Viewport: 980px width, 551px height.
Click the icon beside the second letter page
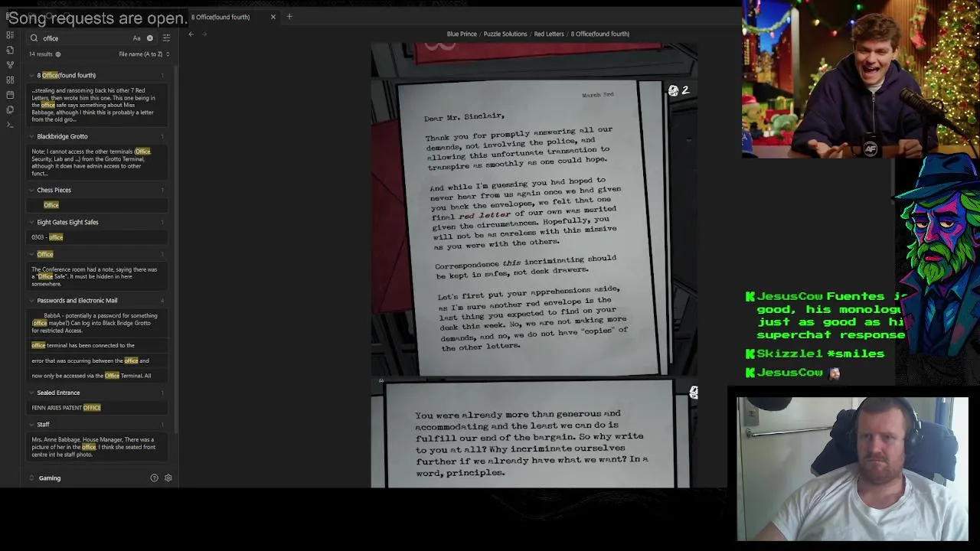click(x=694, y=393)
